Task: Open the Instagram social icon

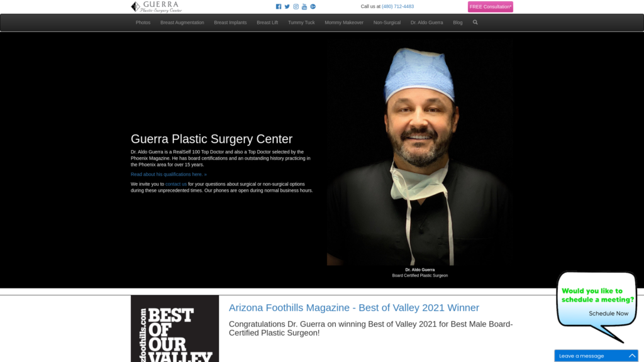Action: tap(296, 6)
